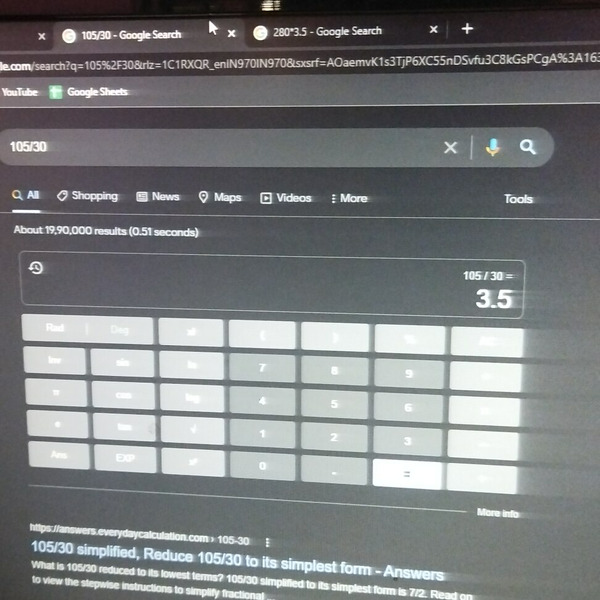Tap the factorial x! calculator key
This screenshot has height=600, width=600.
click(191, 332)
